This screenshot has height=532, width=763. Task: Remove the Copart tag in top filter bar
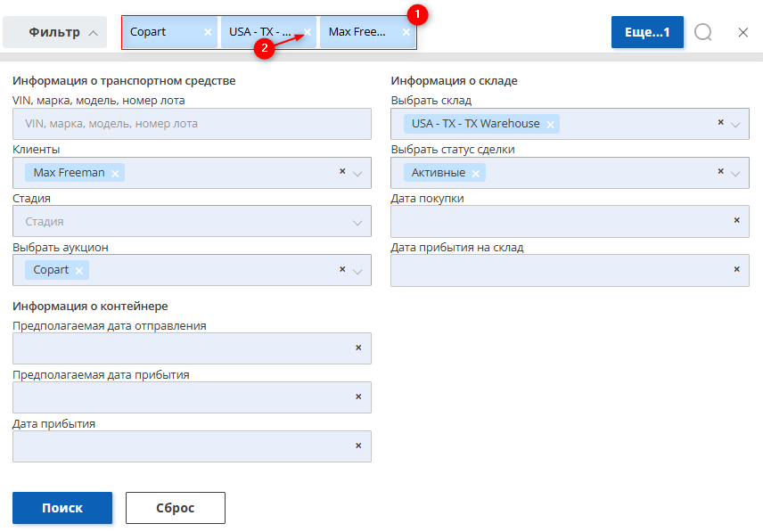pos(208,32)
